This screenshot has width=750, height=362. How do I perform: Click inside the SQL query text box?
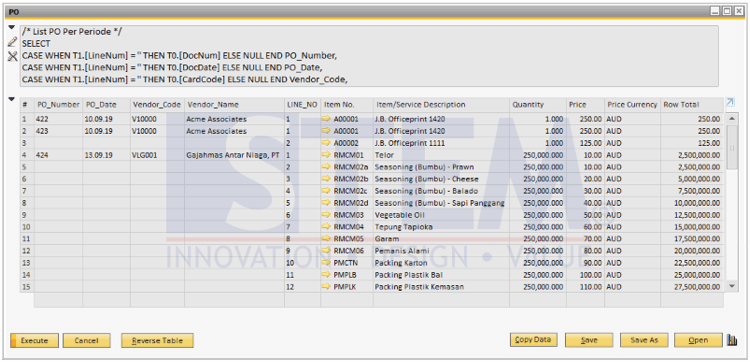(369, 56)
